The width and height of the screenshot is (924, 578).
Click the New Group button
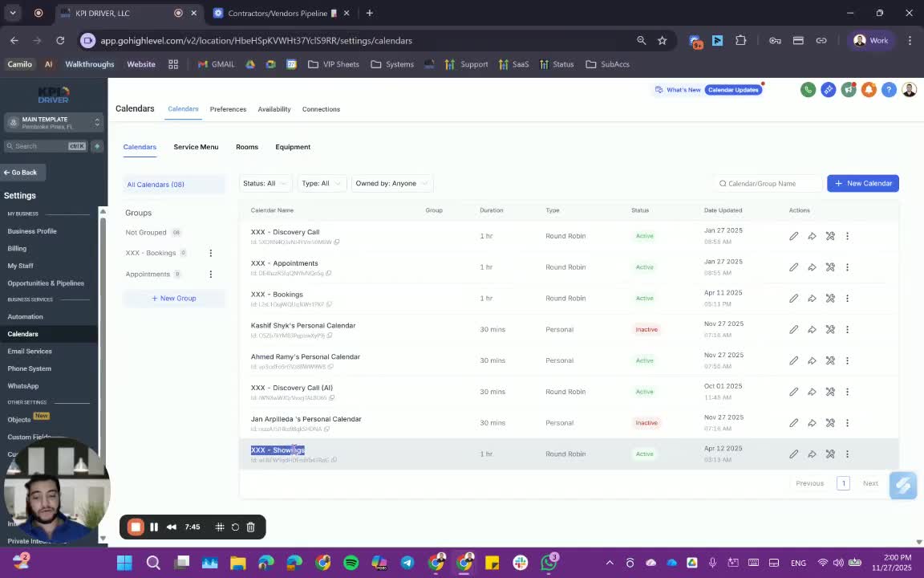coord(174,299)
